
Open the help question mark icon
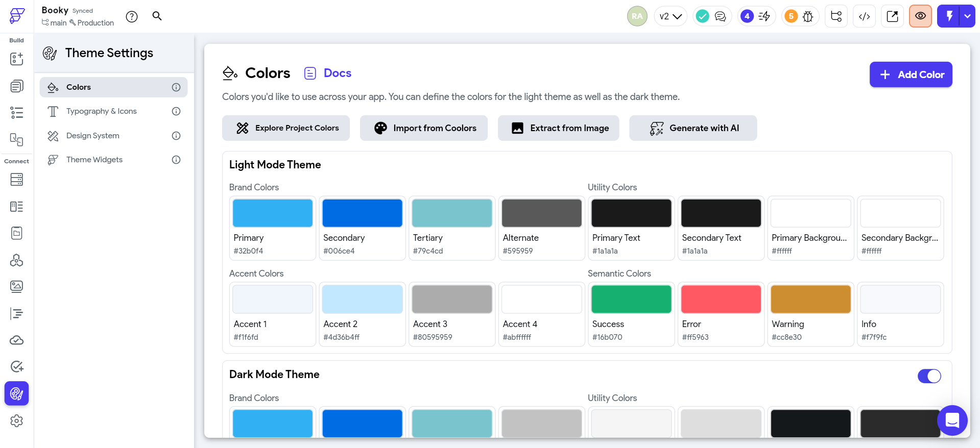[x=132, y=17]
